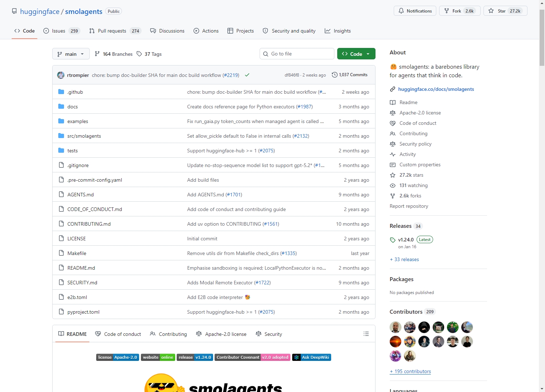The height and width of the screenshot is (392, 545).
Task: Open + 195 contributors link
Action: 410,371
